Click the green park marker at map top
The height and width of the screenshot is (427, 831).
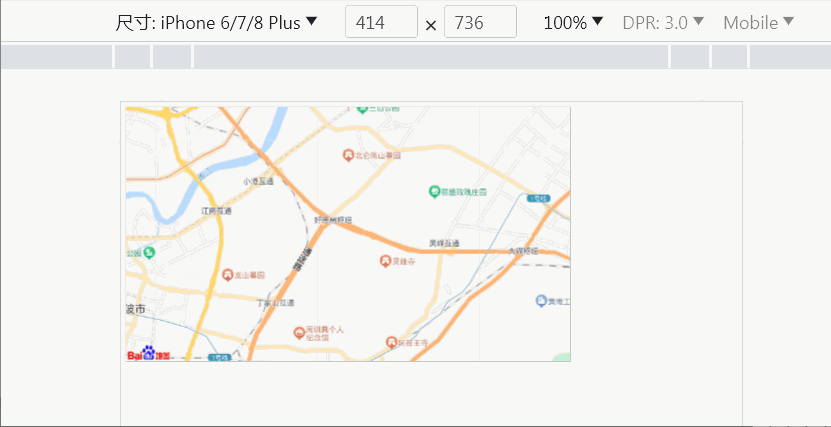pyautogui.click(x=363, y=109)
